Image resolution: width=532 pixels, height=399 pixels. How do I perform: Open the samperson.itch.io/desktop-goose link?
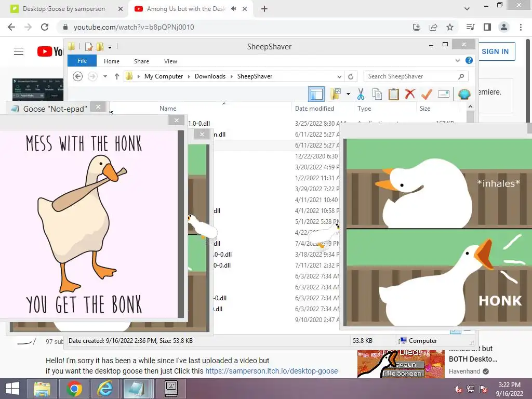click(x=271, y=371)
